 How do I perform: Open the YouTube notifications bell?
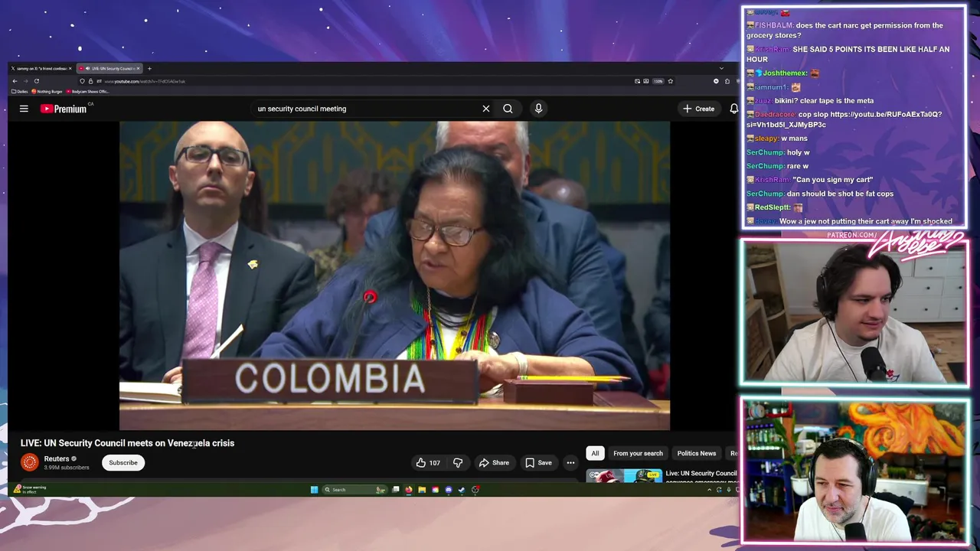coord(733,109)
